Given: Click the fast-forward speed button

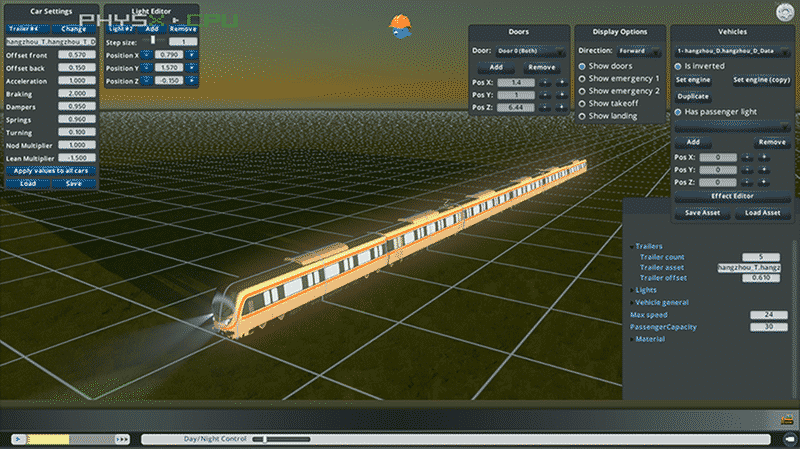Looking at the screenshot, I should point(122,439).
